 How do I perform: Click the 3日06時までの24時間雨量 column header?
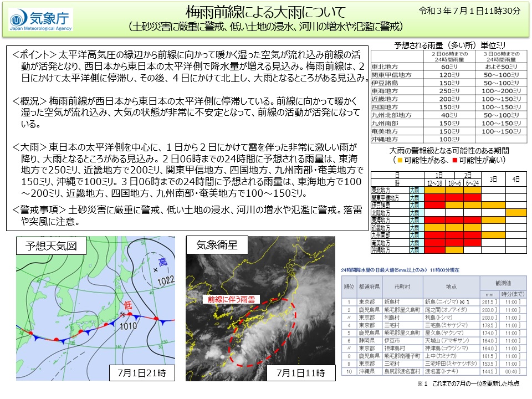coord(502,57)
